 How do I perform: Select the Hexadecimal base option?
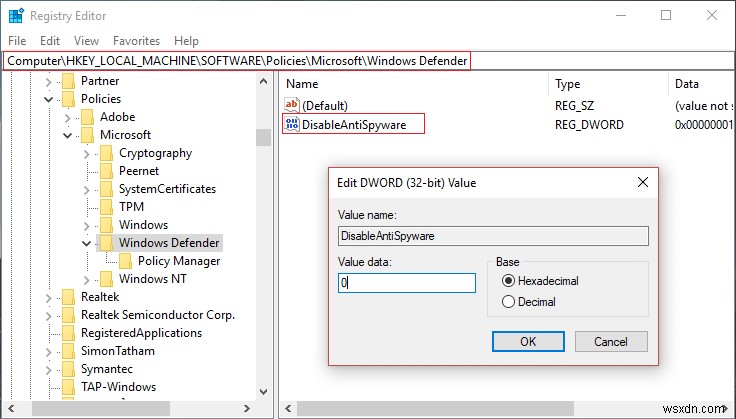(509, 281)
